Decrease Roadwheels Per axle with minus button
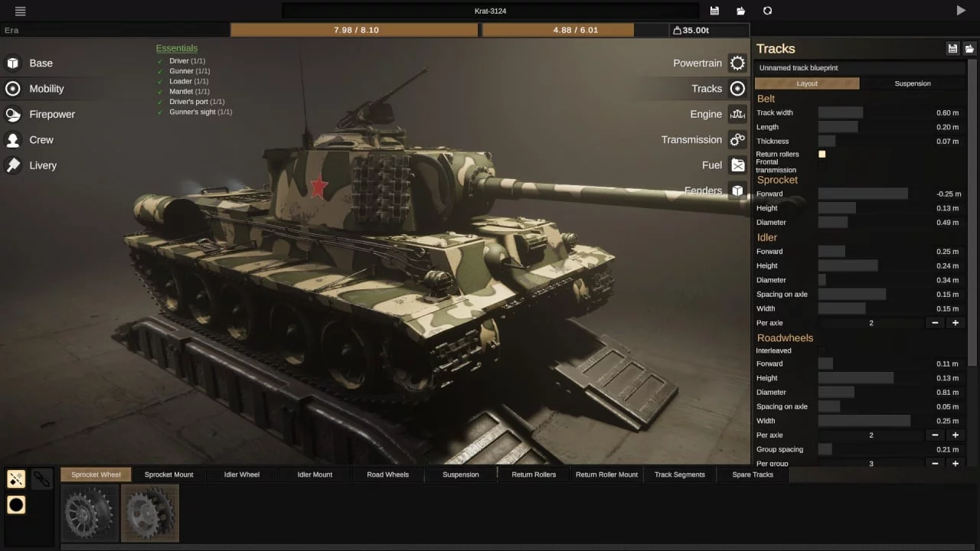The width and height of the screenshot is (980, 551). [935, 435]
